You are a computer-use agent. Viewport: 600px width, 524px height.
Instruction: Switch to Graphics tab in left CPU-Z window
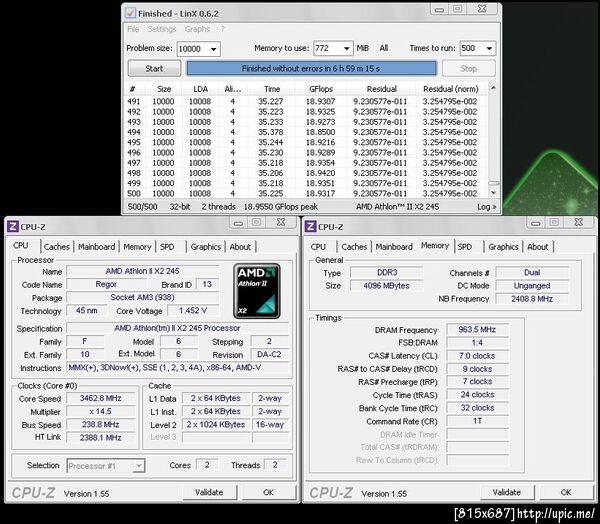tap(206, 247)
